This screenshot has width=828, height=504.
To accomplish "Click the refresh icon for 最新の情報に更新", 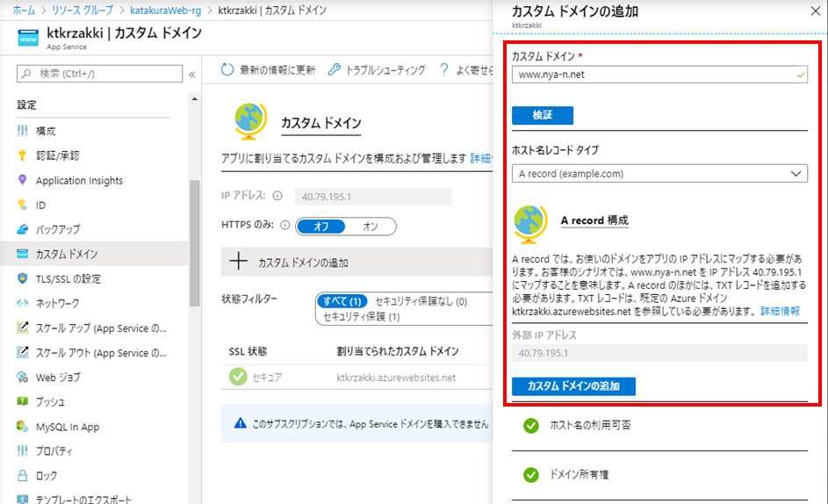I will point(227,69).
